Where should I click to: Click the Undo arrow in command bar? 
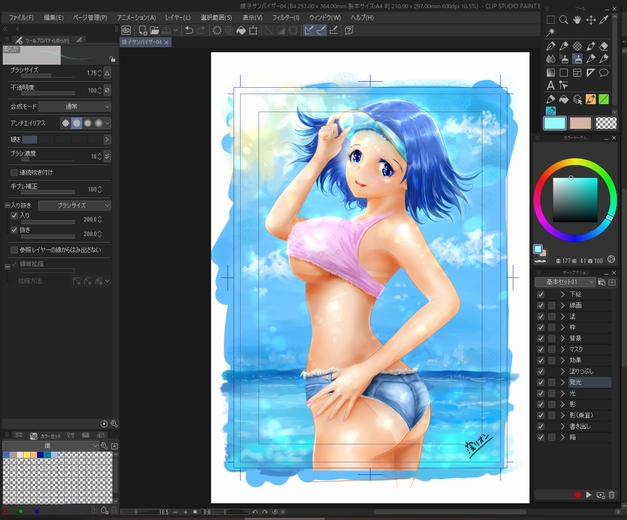click(189, 30)
